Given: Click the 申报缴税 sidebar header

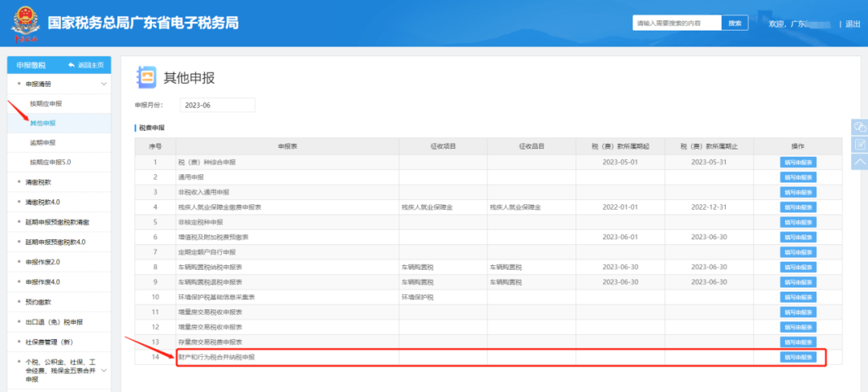Looking at the screenshot, I should coord(31,65).
